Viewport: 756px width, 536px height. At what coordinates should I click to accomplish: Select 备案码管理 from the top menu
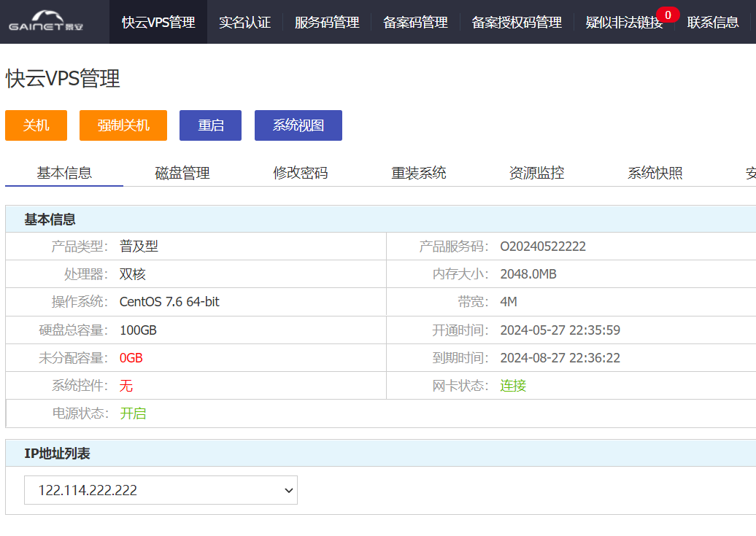coord(415,23)
